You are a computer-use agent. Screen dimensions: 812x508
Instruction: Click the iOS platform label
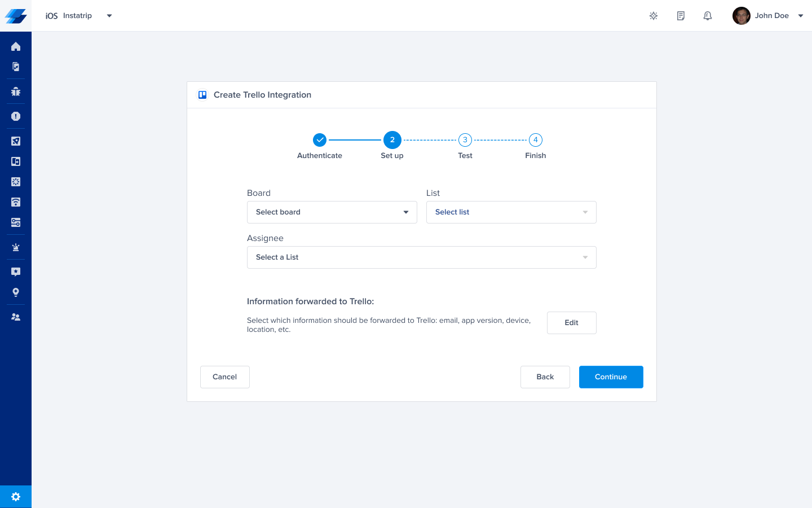pos(52,16)
